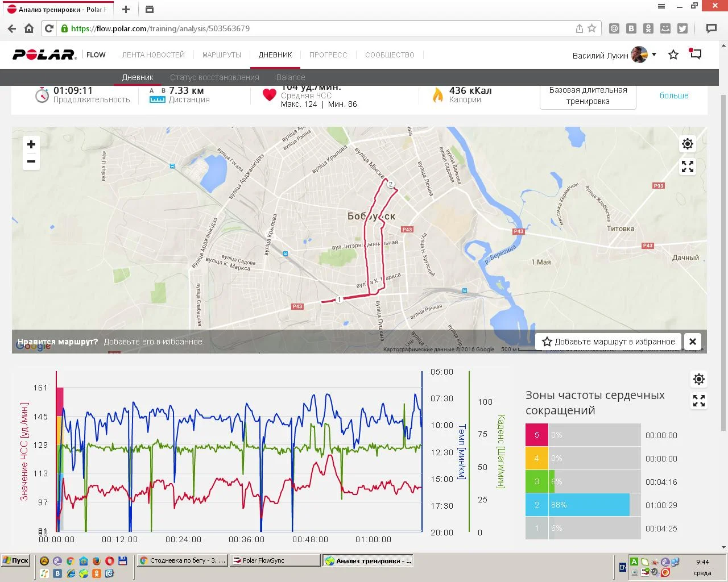The height and width of the screenshot is (582, 728).
Task: Open the ПРОГРЕСС menu item
Action: pos(328,55)
